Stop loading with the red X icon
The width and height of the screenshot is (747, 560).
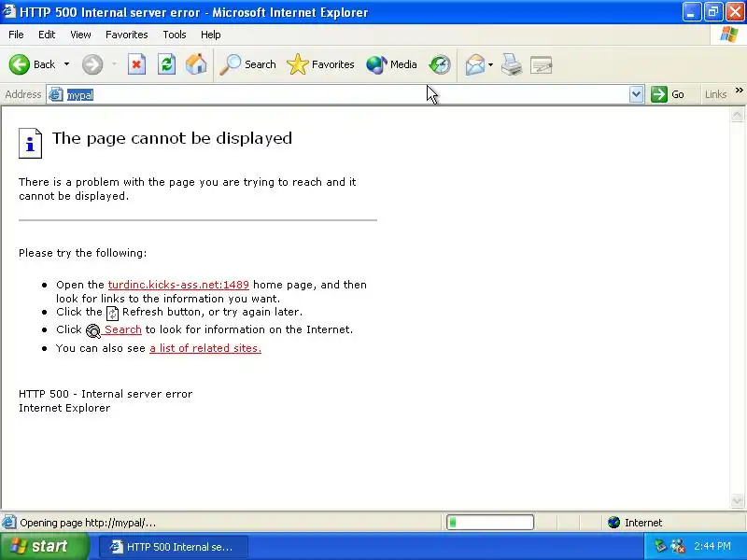(x=136, y=64)
